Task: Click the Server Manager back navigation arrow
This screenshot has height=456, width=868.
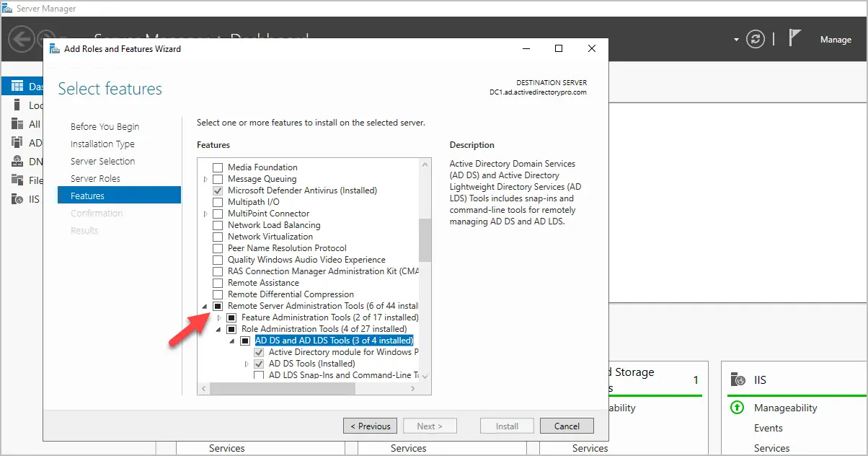Action: (22, 39)
